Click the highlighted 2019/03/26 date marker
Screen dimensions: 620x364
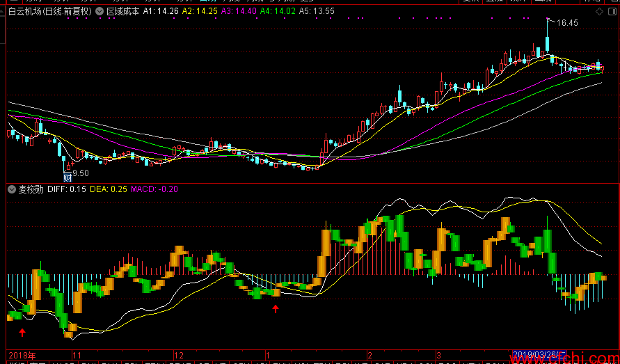point(540,354)
